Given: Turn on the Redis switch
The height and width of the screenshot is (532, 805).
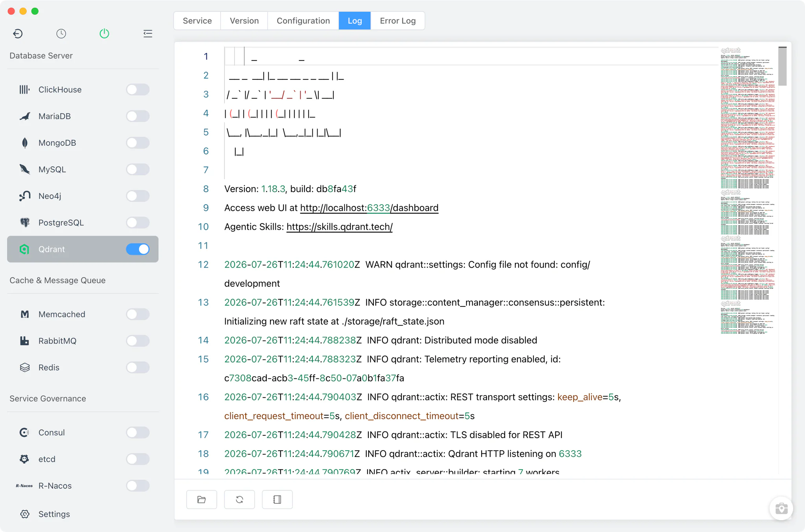Looking at the screenshot, I should pos(138,367).
